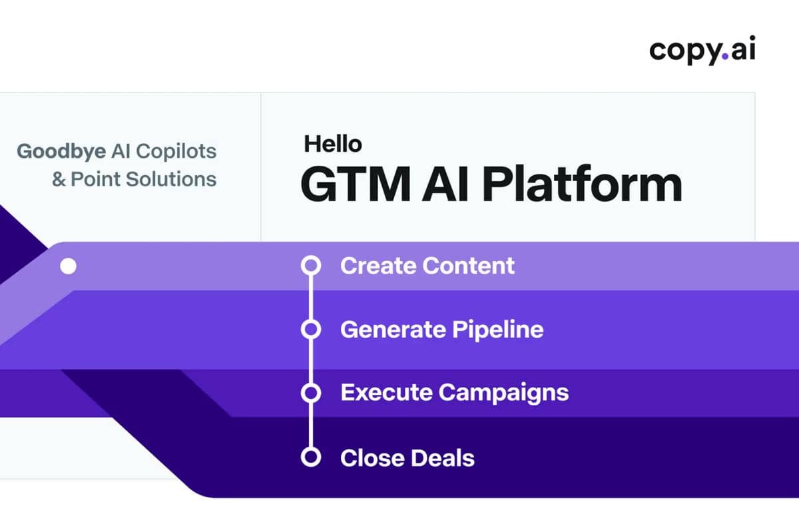
Task: Click the solid white dot on the left
Action: tap(68, 266)
